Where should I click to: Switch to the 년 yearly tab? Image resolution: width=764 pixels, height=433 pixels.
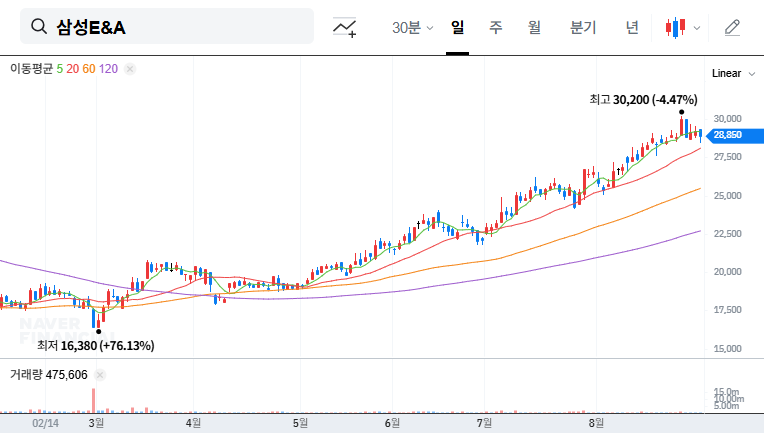632,27
